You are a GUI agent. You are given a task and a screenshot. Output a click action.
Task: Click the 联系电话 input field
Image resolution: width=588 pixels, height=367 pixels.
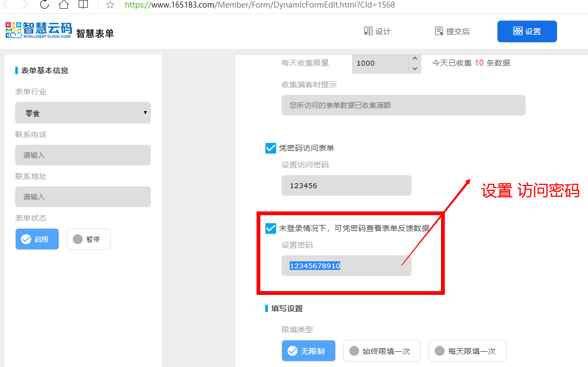83,155
